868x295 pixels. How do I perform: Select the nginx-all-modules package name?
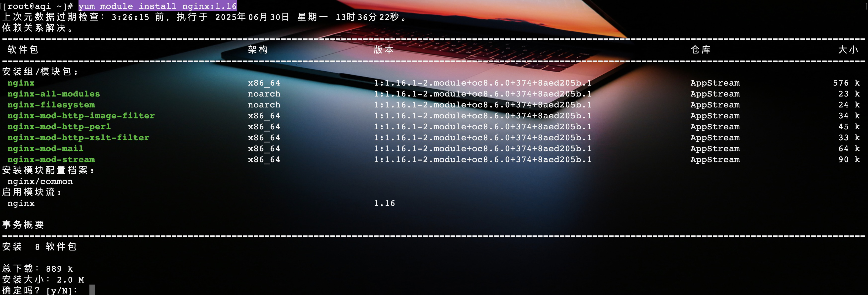point(54,94)
